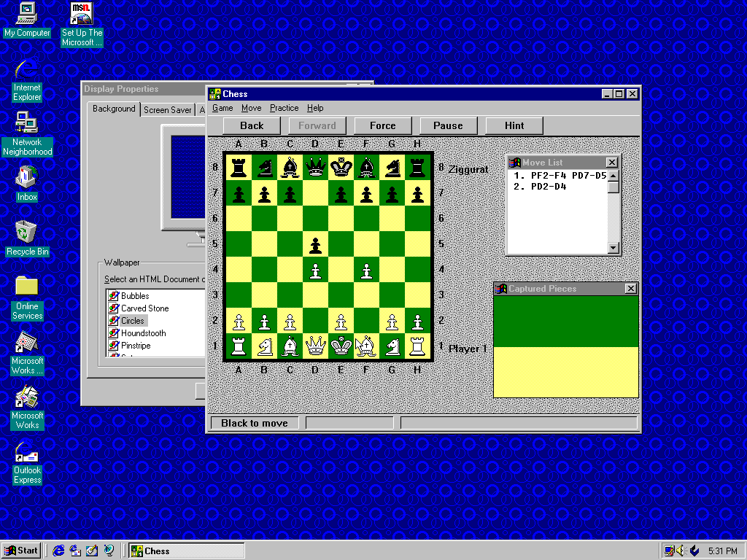Click the Back button
This screenshot has width=747, height=560.
tap(252, 125)
